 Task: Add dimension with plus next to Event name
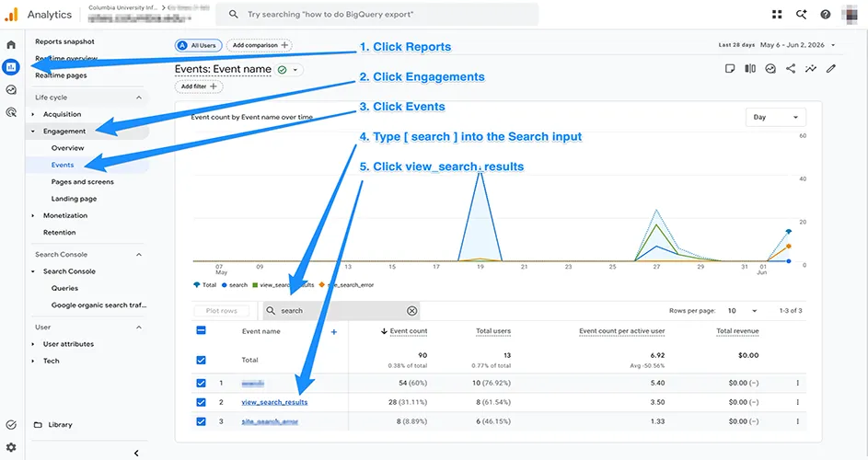[x=334, y=331]
